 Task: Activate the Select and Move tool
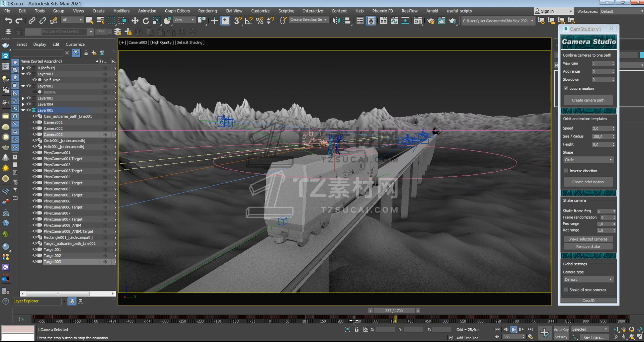135,21
